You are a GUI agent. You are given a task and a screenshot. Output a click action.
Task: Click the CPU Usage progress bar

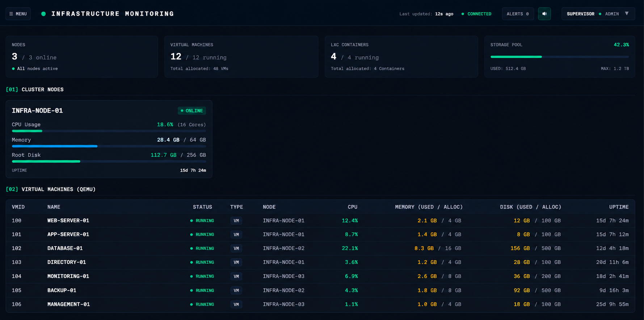coord(109,131)
